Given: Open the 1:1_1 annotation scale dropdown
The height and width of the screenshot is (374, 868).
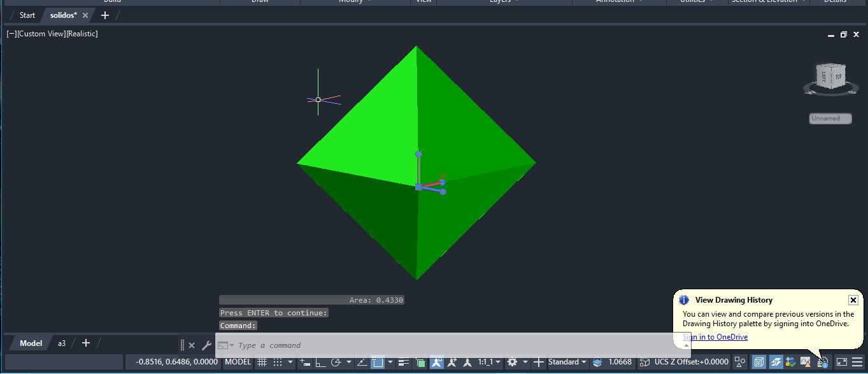Looking at the screenshot, I should tap(489, 363).
